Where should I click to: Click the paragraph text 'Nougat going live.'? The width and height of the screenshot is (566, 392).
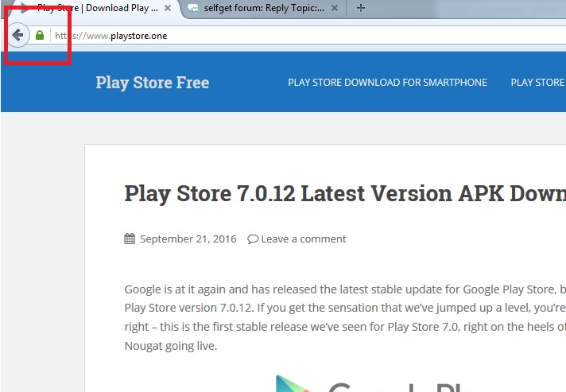pyautogui.click(x=171, y=346)
